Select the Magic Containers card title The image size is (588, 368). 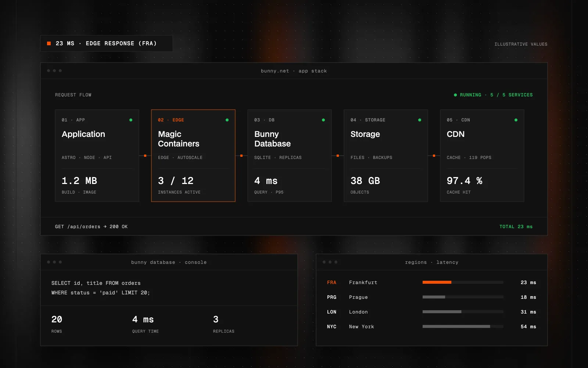coord(179,139)
